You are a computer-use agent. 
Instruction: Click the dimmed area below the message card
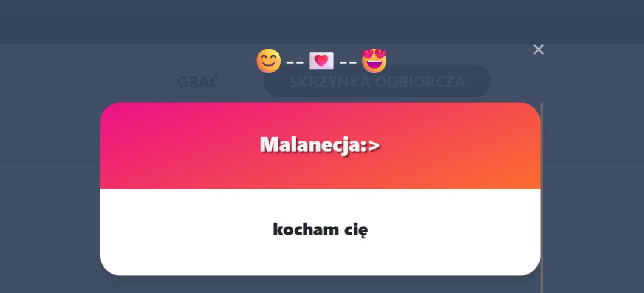[320, 285]
